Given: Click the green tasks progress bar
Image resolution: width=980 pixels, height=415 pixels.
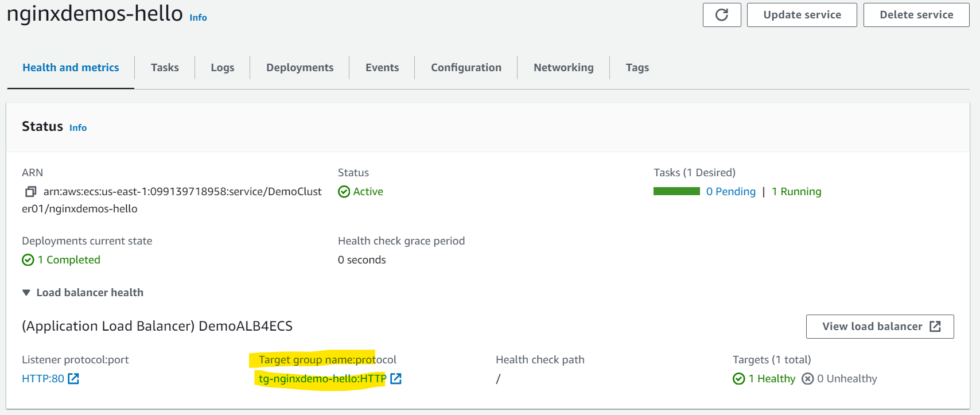Looking at the screenshot, I should point(676,191).
